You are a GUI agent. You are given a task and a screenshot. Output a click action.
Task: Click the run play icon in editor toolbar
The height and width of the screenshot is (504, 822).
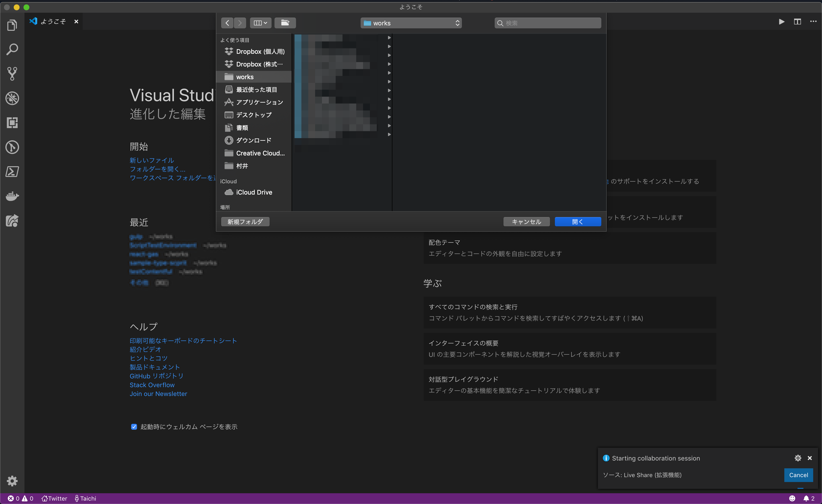782,22
